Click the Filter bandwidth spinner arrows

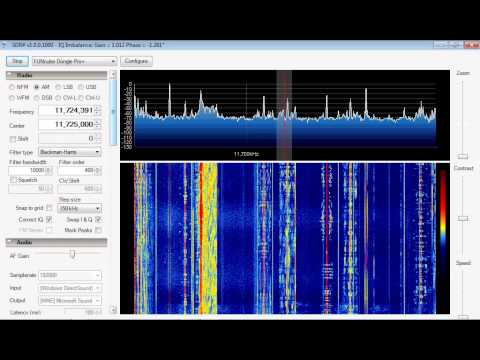point(49,170)
